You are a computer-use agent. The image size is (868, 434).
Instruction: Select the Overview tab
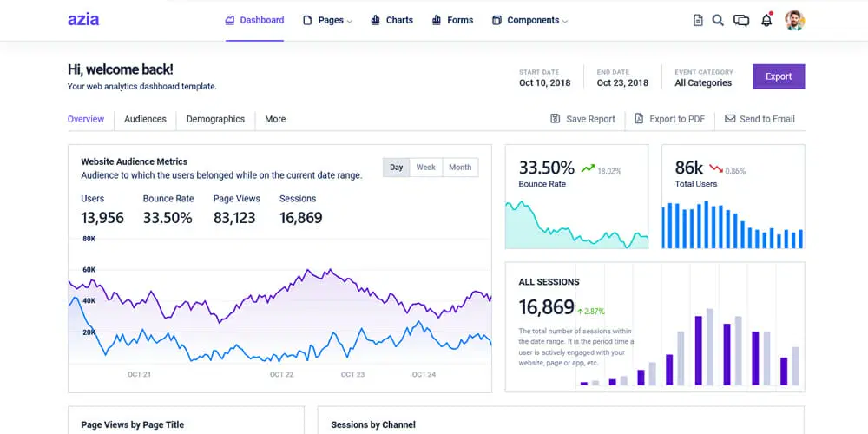click(x=86, y=119)
